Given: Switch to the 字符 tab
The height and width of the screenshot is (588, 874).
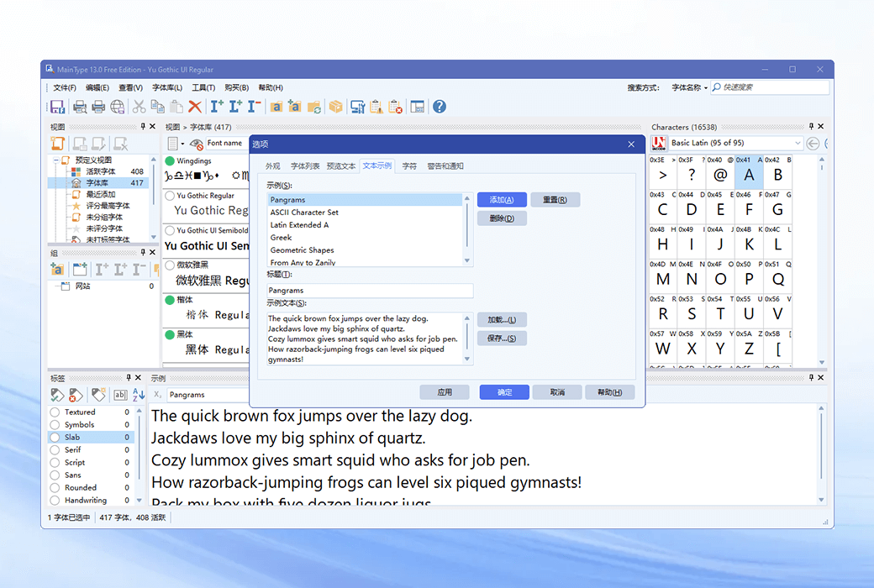Looking at the screenshot, I should pyautogui.click(x=410, y=166).
